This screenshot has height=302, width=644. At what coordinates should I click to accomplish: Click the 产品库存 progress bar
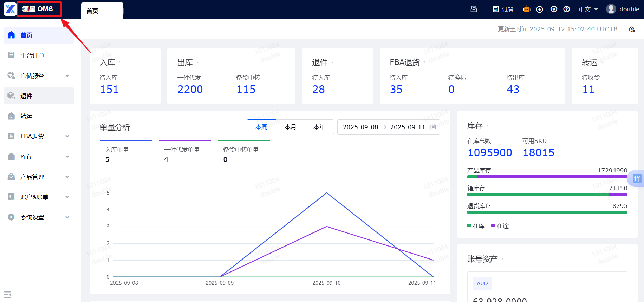point(547,177)
